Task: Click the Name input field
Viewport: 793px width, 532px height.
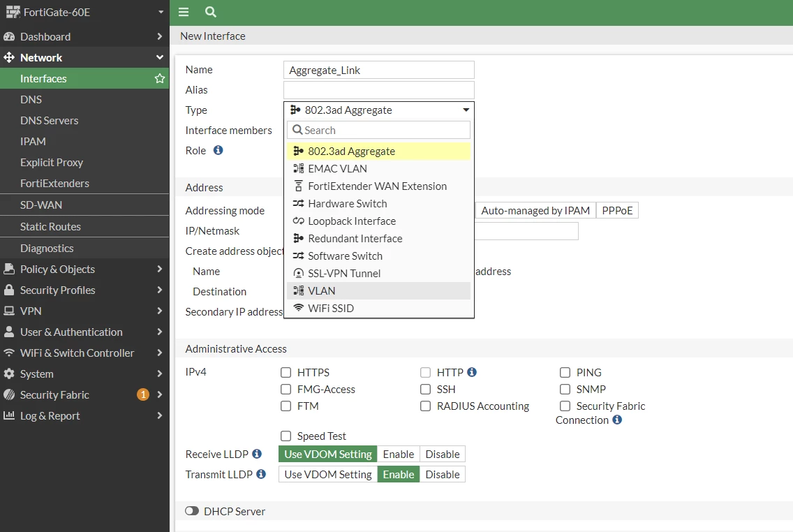Action: (x=379, y=70)
